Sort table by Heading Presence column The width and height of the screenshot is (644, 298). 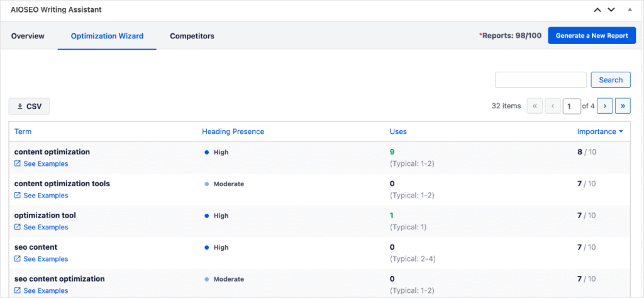233,132
